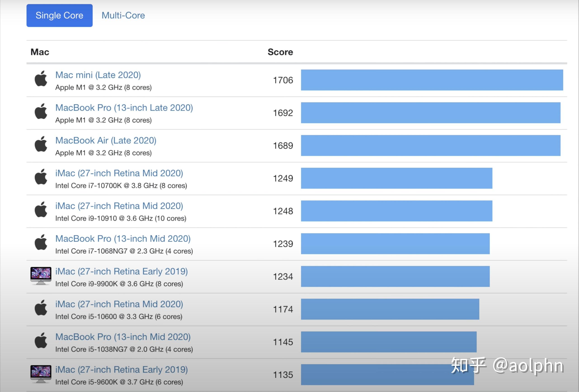Image resolution: width=579 pixels, height=392 pixels.
Task: Click "Intel Core i9-10910 @ 3.6 GHz (10 cores)"
Action: click(121, 219)
